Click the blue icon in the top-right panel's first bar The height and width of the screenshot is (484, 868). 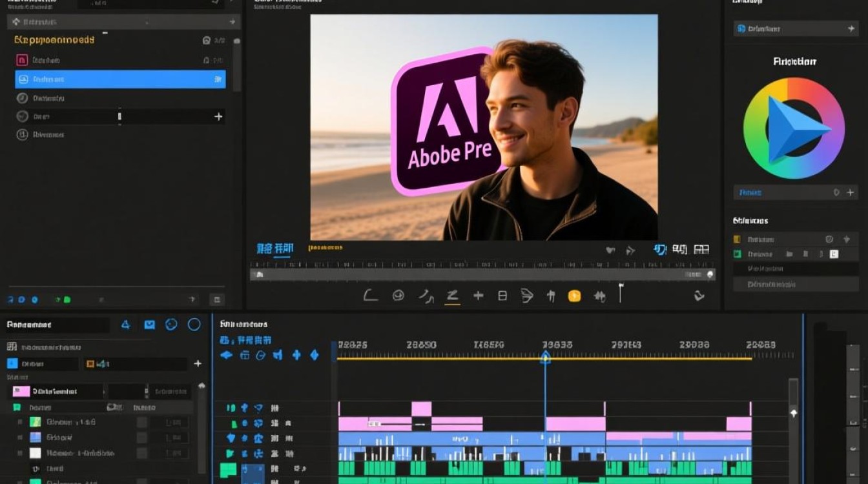tap(741, 29)
